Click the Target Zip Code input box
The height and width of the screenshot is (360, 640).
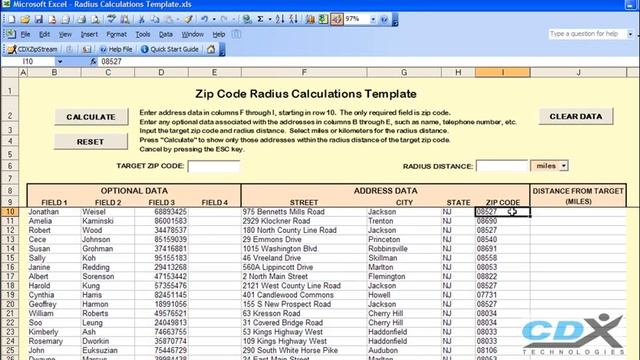point(213,166)
